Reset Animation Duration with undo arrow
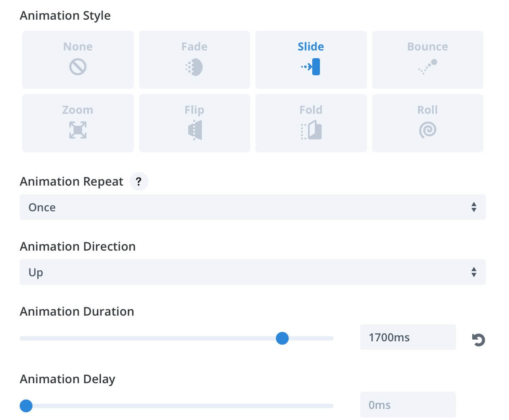This screenshot has width=509, height=420. (478, 340)
